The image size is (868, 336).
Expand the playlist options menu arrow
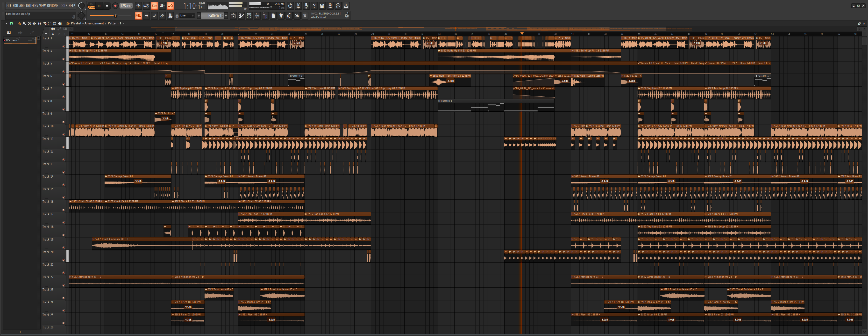coord(6,23)
